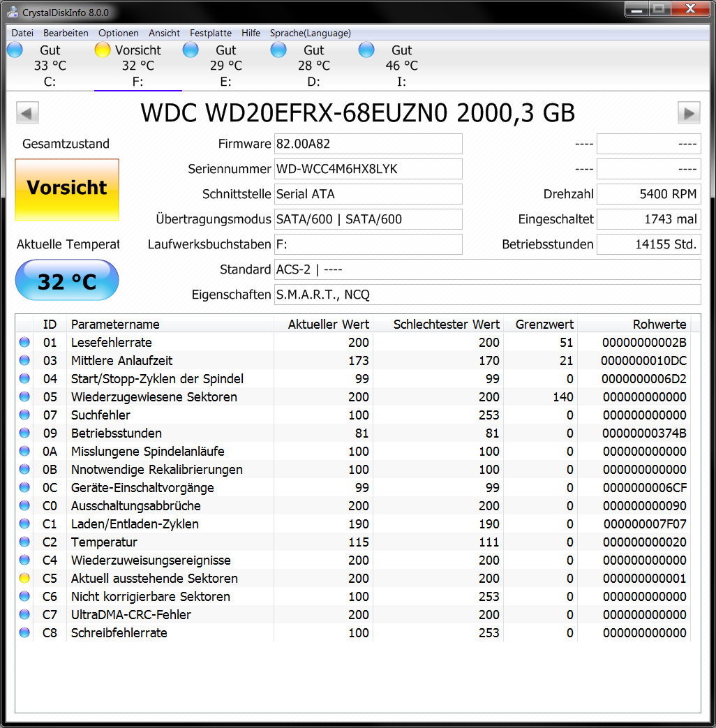Click yellow warning icon of Aktuell ausstehende Sektoren

(x=24, y=578)
